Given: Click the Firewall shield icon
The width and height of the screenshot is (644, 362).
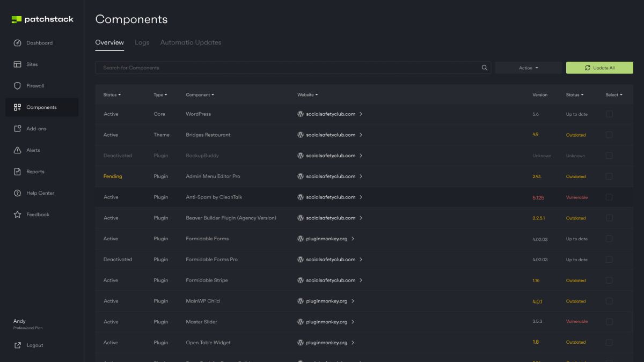Looking at the screenshot, I should click(17, 86).
